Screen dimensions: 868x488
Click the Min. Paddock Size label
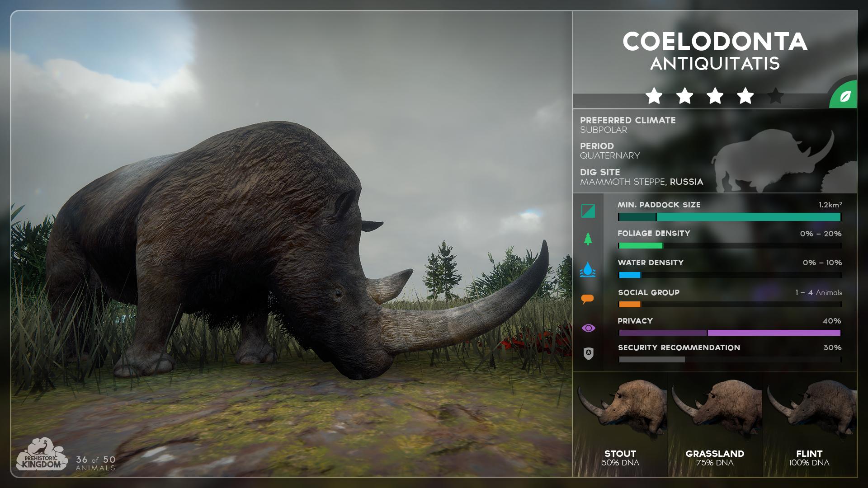659,205
